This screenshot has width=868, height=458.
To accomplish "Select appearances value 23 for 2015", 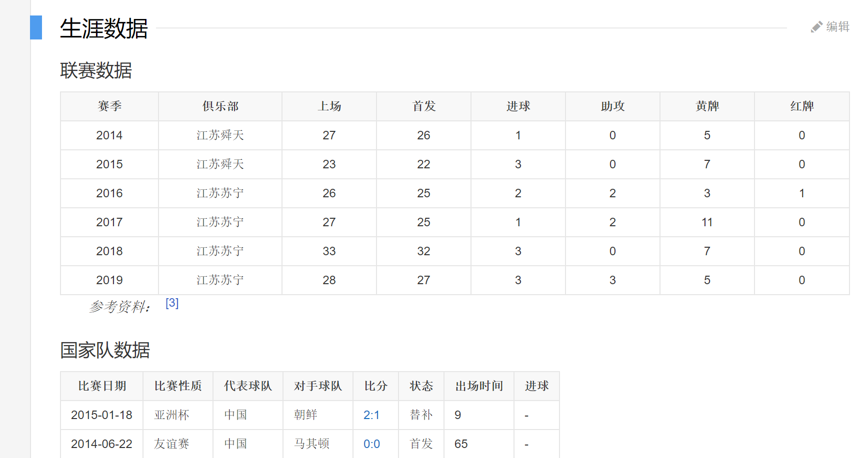I will click(x=329, y=164).
